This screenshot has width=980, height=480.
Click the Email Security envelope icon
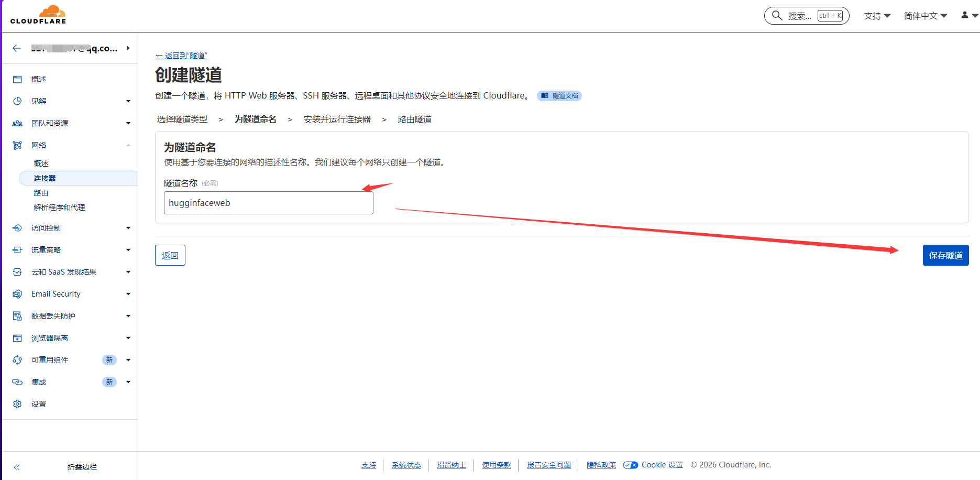(17, 294)
